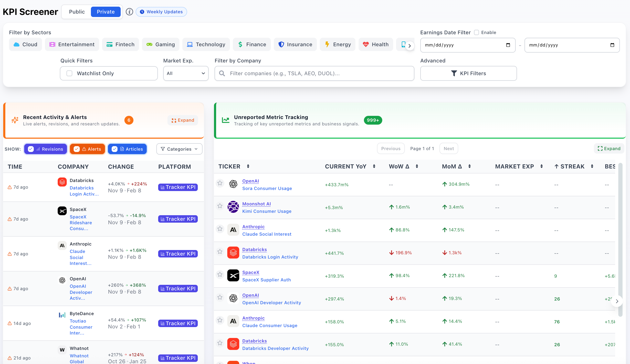
Task: Expand the Unreported Metric Tracking panel
Action: click(x=609, y=149)
